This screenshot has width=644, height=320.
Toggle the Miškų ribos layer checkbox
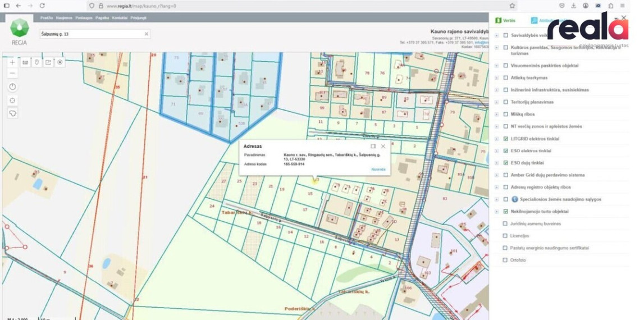click(x=505, y=114)
